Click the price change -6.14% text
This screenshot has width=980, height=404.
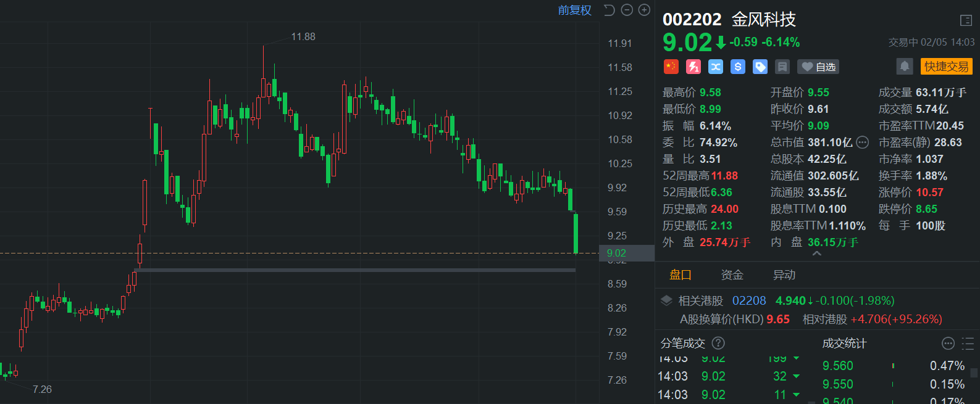[781, 42]
